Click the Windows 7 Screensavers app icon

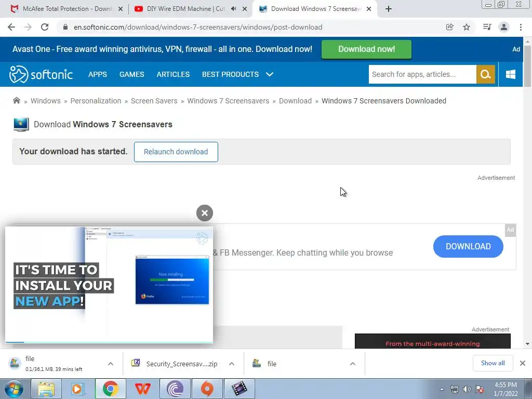(21, 125)
